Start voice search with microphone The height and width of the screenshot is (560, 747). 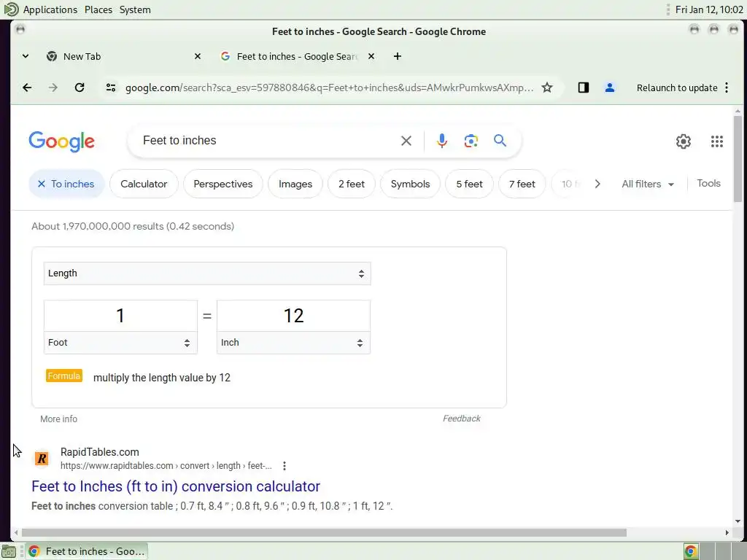pyautogui.click(x=441, y=141)
